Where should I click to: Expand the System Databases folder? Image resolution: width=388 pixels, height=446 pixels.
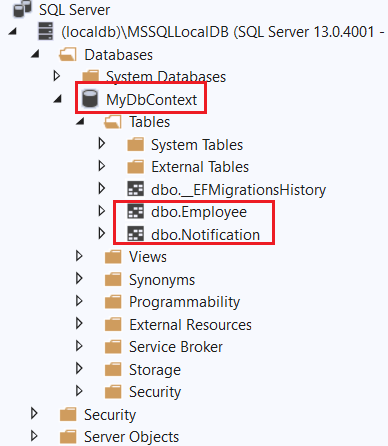point(57,76)
